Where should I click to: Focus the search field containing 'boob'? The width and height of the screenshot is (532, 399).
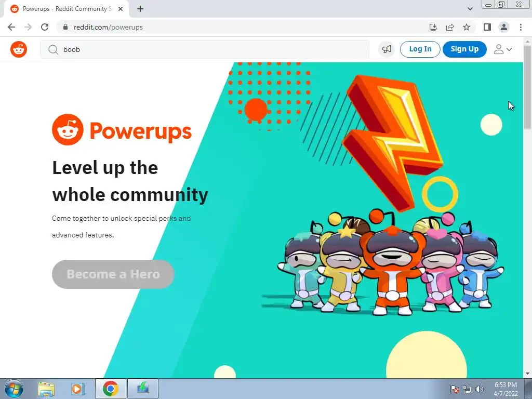tap(205, 49)
